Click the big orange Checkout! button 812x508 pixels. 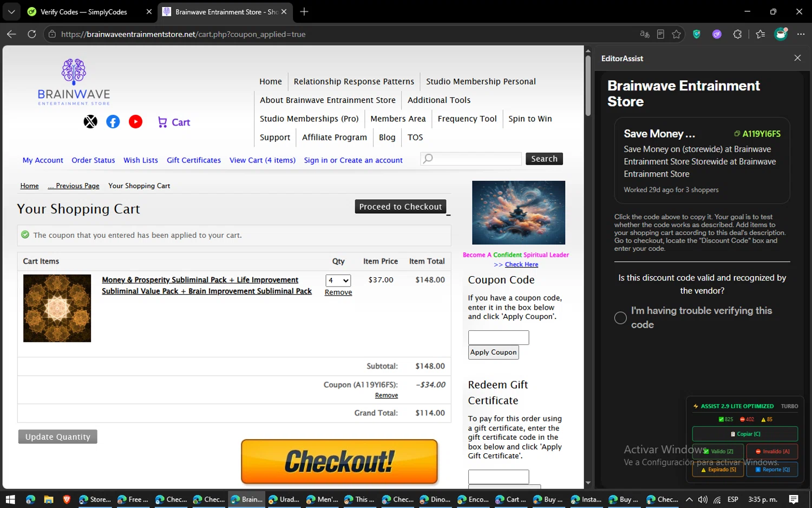pos(339,461)
